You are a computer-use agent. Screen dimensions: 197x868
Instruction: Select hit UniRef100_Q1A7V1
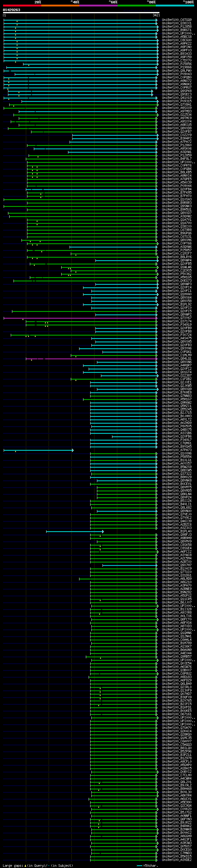pyautogui.click(x=177, y=220)
